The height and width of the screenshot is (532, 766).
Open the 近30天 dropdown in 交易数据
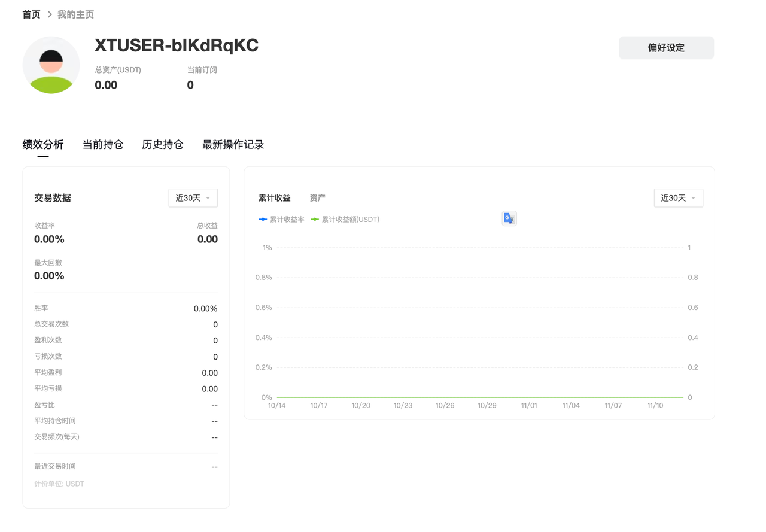click(x=193, y=198)
